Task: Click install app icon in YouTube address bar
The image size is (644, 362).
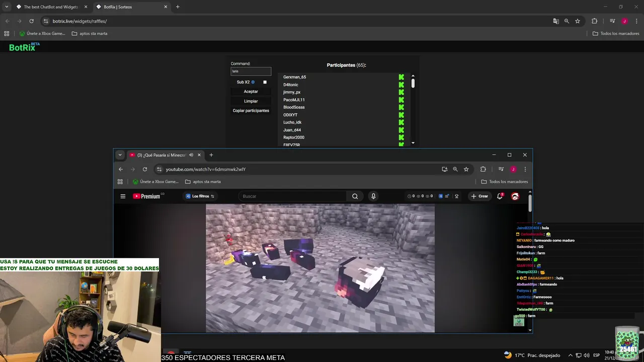Action: pos(445,169)
